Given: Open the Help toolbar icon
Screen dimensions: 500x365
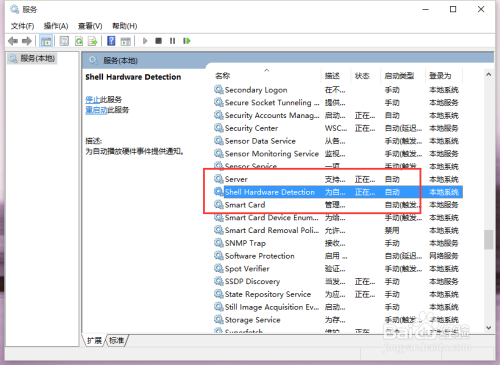Looking at the screenshot, I should 111,41.
